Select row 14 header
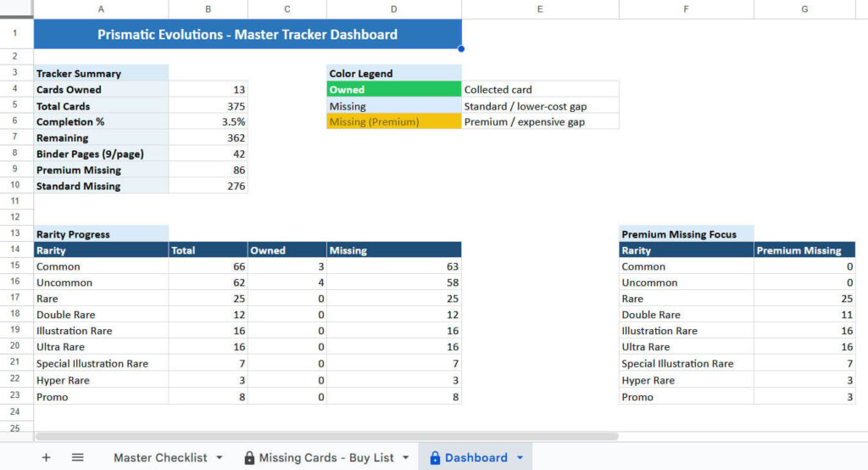868x470 pixels. click(16, 250)
